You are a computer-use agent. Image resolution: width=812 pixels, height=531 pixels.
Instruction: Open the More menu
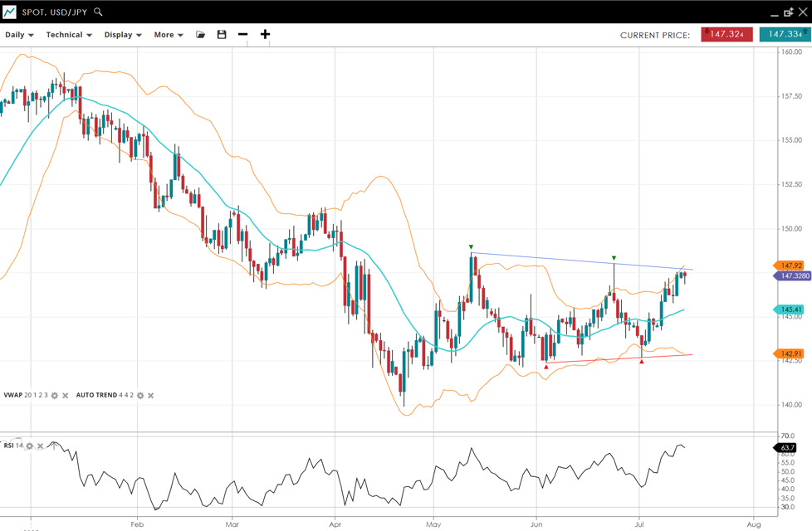(x=169, y=35)
